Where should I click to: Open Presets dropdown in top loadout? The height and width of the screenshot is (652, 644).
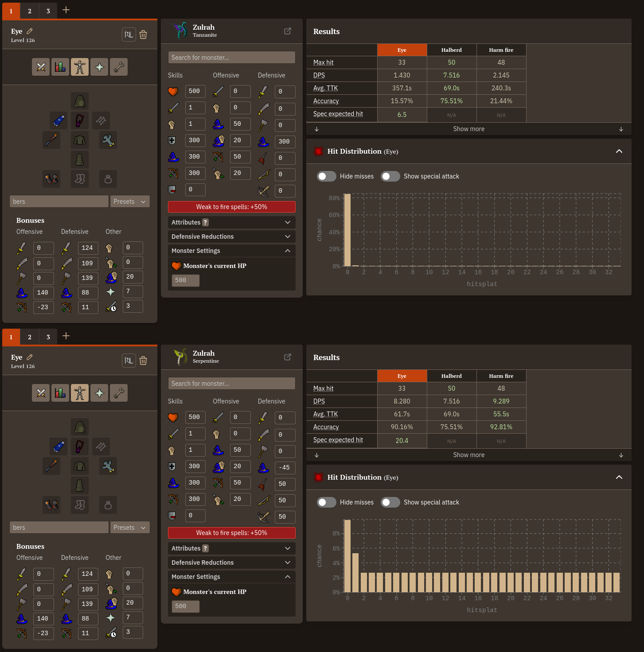[130, 202]
